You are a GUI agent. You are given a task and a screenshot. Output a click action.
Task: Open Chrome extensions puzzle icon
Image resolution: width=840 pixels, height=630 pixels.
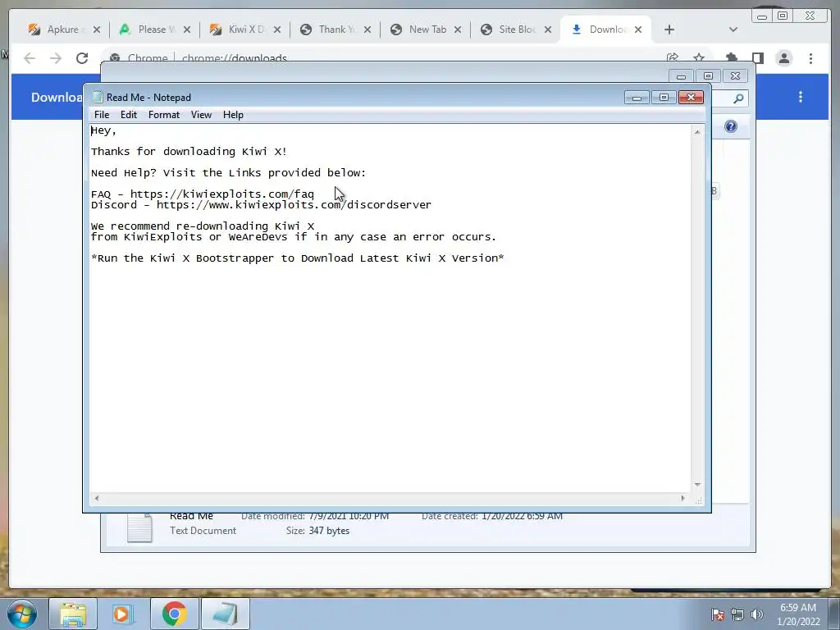point(731,58)
